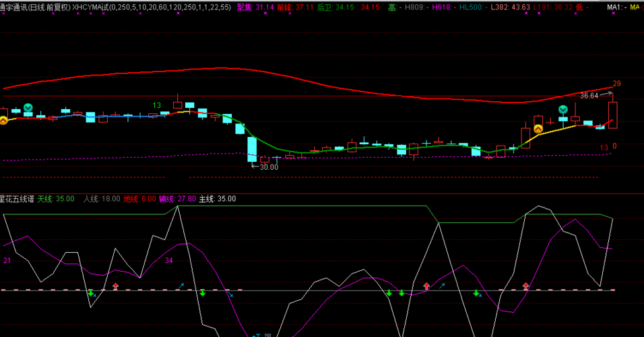Click the green 13 label above candles
Screen dimensions: 644x337
tap(156, 106)
